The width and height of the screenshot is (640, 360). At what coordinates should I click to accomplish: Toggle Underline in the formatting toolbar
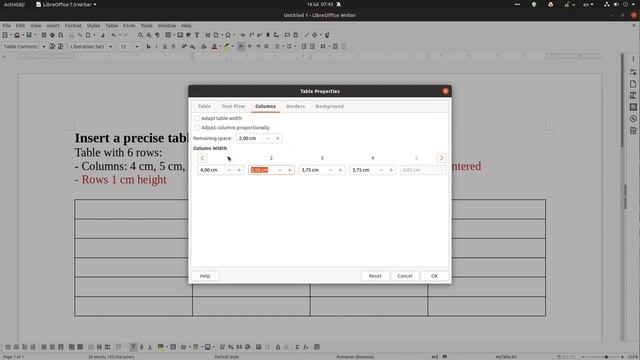(x=165, y=47)
